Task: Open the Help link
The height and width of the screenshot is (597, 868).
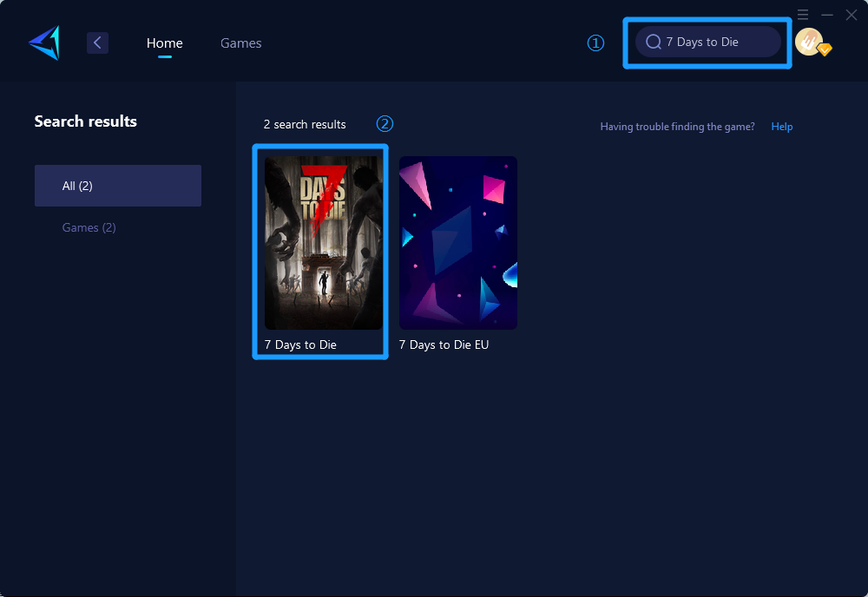Action: [782, 127]
